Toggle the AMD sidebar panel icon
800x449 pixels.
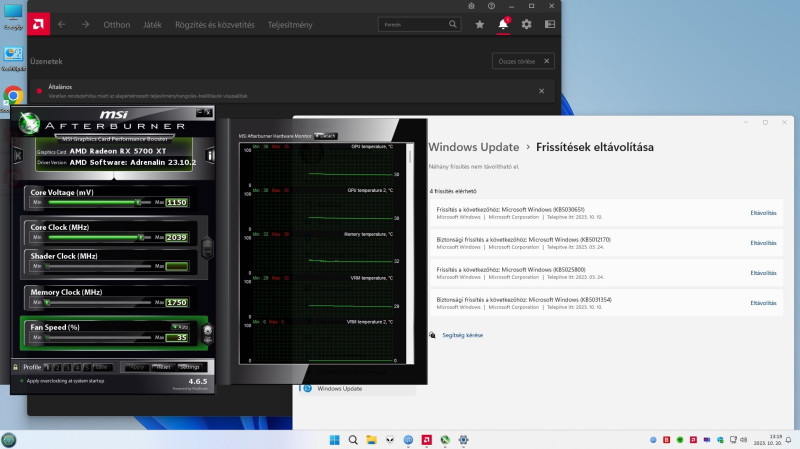[549, 24]
